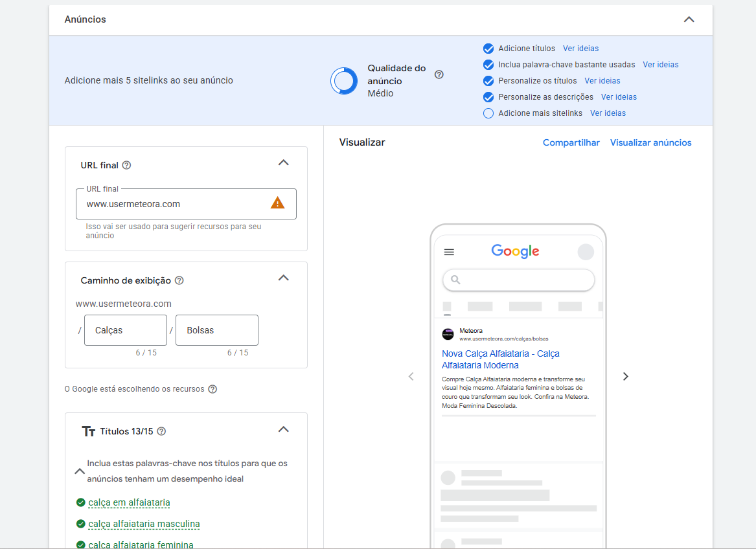Click Compartilhar link in preview panel
Screen dimensions: 756x549
[571, 142]
